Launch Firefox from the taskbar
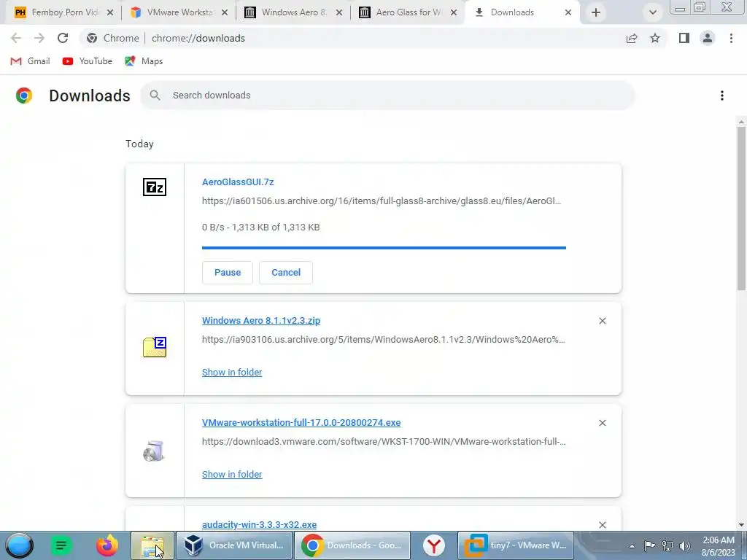This screenshot has width=747, height=560. click(107, 545)
